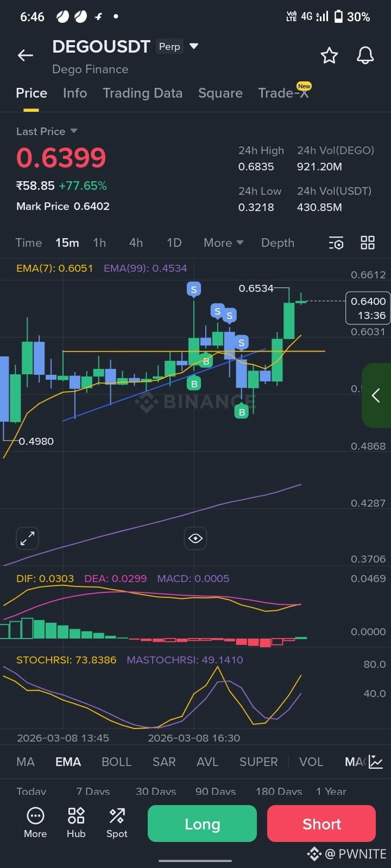Open indicator chart settings icon
The height and width of the screenshot is (868, 391).
pyautogui.click(x=376, y=762)
